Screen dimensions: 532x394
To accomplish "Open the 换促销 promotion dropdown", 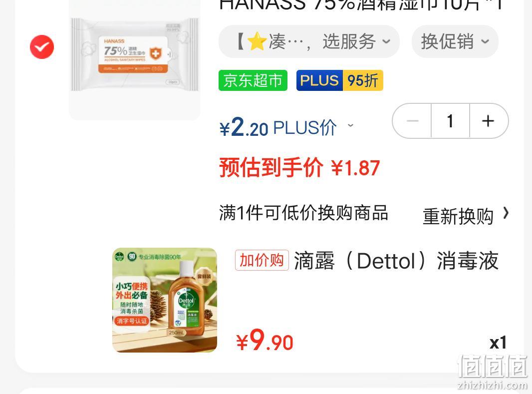I will 455,42.
